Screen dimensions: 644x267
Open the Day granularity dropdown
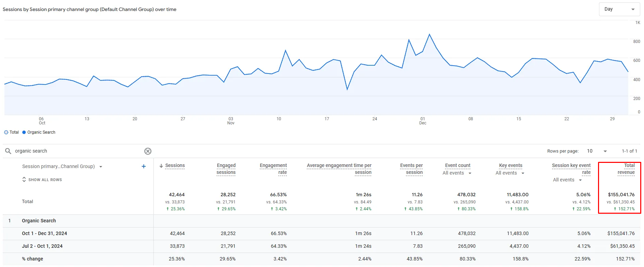coord(619,9)
